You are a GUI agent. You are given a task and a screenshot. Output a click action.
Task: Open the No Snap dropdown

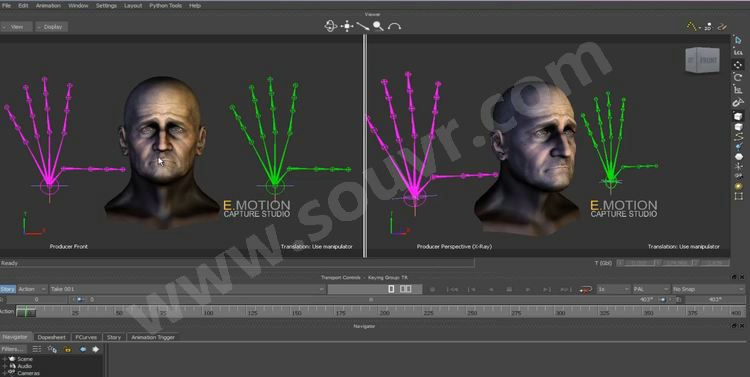708,289
